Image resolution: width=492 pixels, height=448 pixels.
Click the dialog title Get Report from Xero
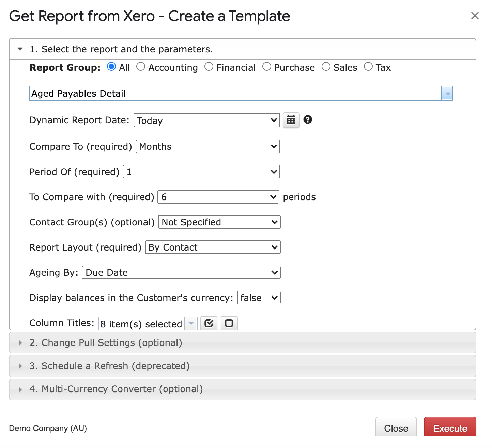(150, 16)
